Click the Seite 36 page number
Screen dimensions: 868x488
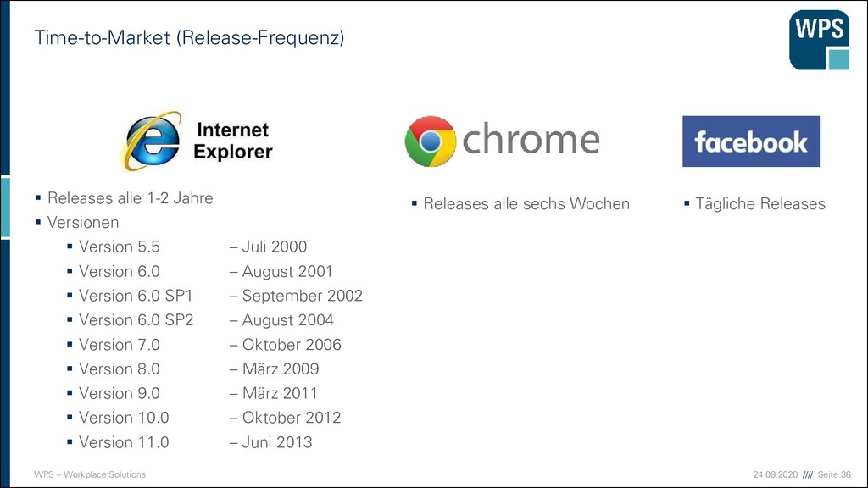click(834, 474)
